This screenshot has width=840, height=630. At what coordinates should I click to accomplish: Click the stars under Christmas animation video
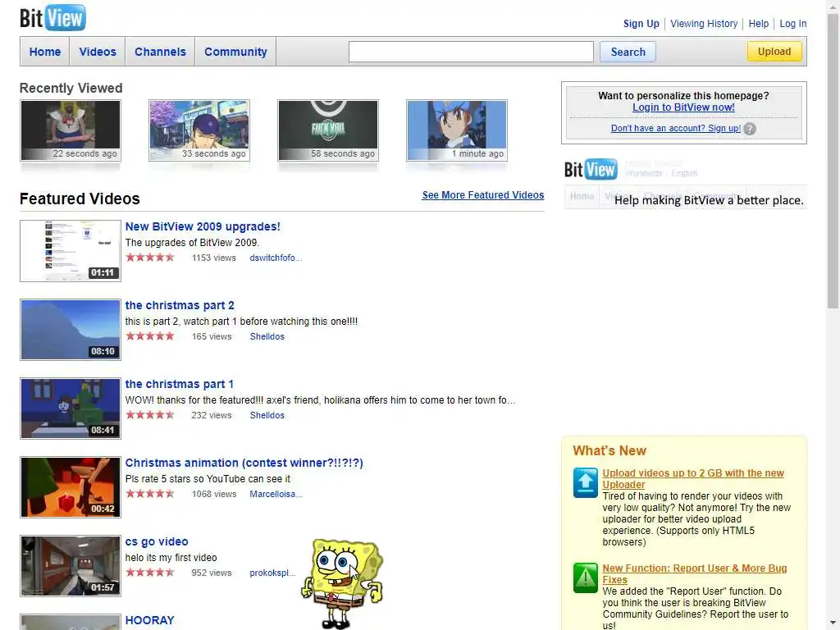(x=150, y=494)
